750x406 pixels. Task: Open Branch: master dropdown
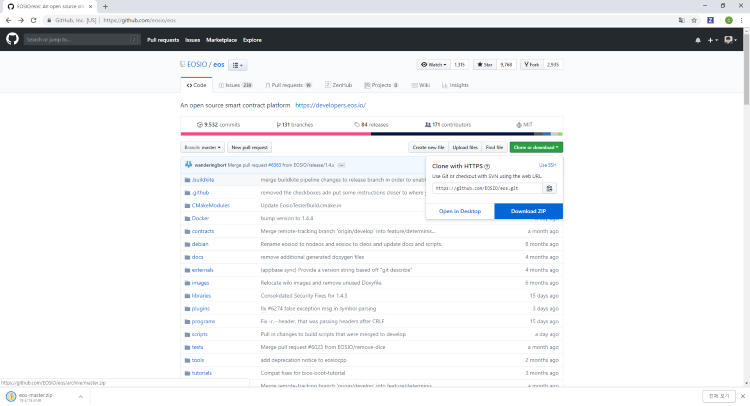(202, 147)
